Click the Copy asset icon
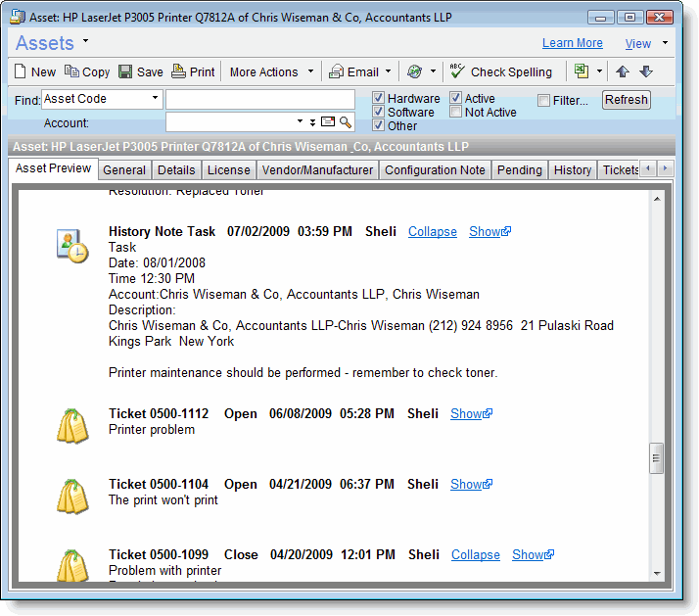The image size is (699, 616). 71,71
